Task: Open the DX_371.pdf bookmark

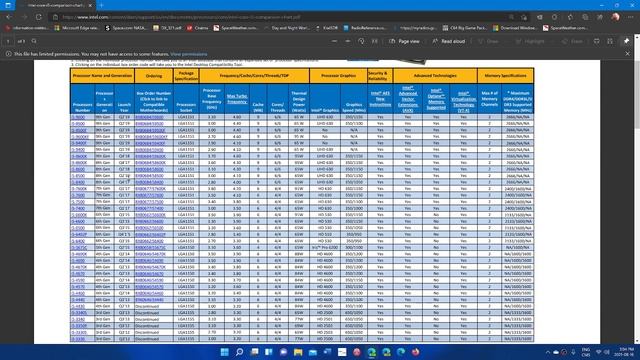Action: [167, 28]
